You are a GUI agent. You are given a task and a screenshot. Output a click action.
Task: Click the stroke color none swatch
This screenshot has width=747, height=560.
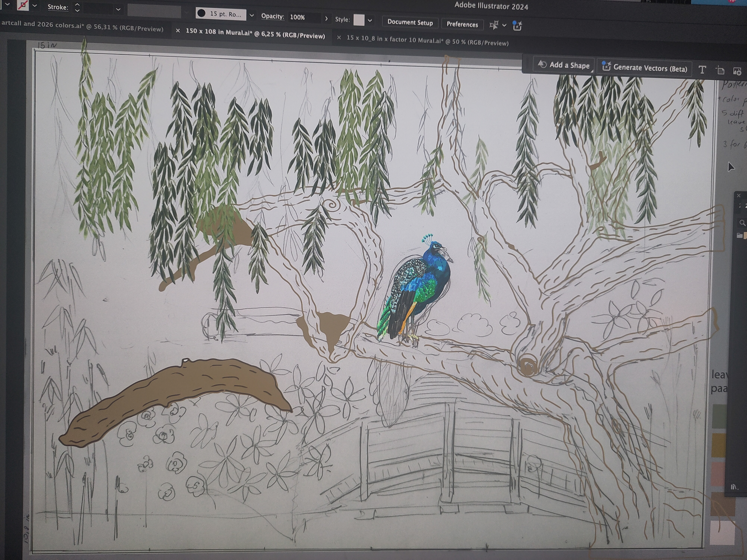(23, 5)
